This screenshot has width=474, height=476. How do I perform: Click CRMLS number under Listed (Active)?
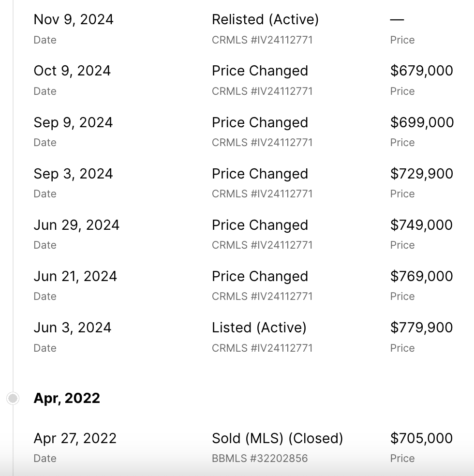(262, 348)
